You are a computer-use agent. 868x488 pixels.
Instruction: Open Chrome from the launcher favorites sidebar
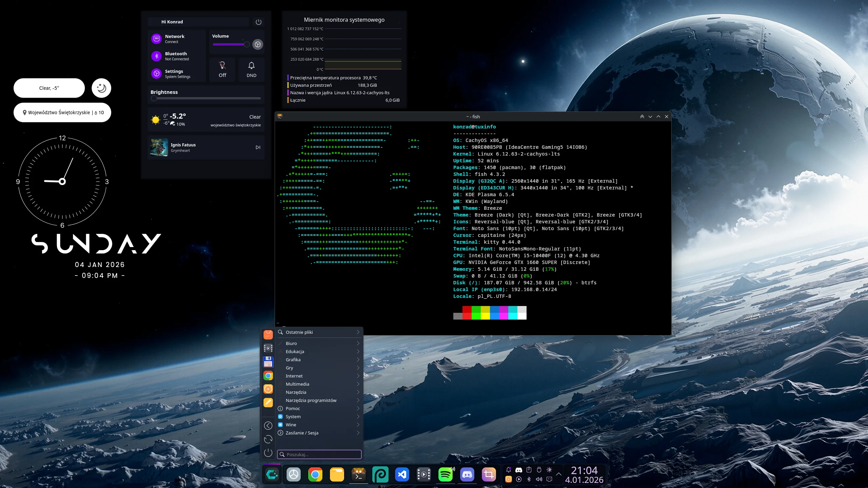[x=268, y=375]
